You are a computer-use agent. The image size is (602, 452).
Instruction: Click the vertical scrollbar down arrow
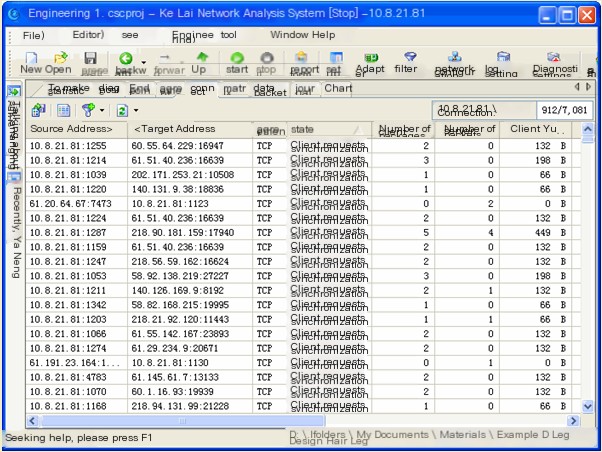587,406
